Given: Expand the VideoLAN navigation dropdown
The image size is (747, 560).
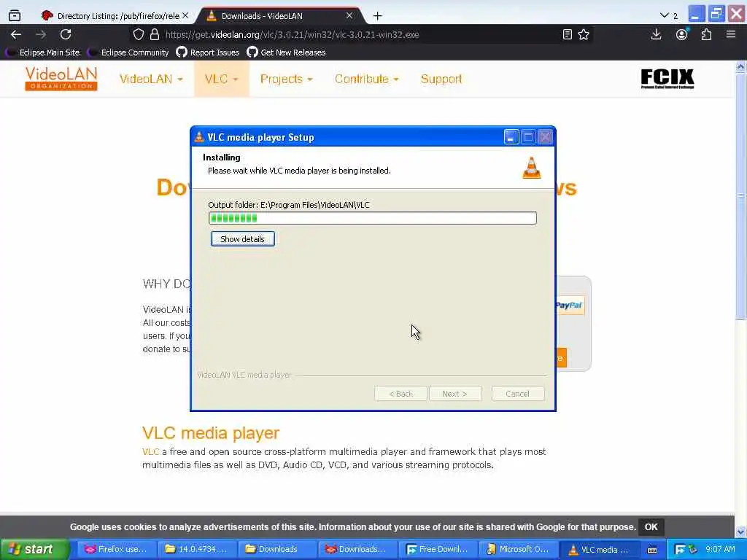Looking at the screenshot, I should (x=151, y=79).
